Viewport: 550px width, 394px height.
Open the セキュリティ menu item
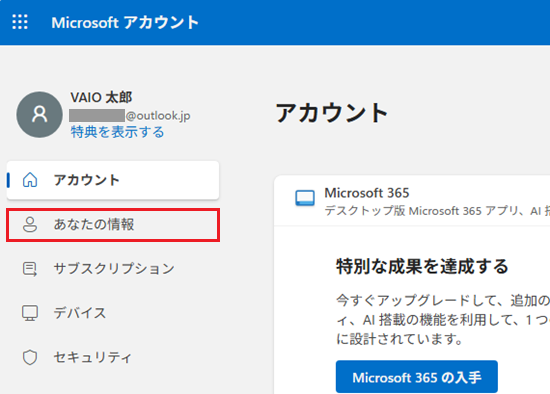click(113, 358)
